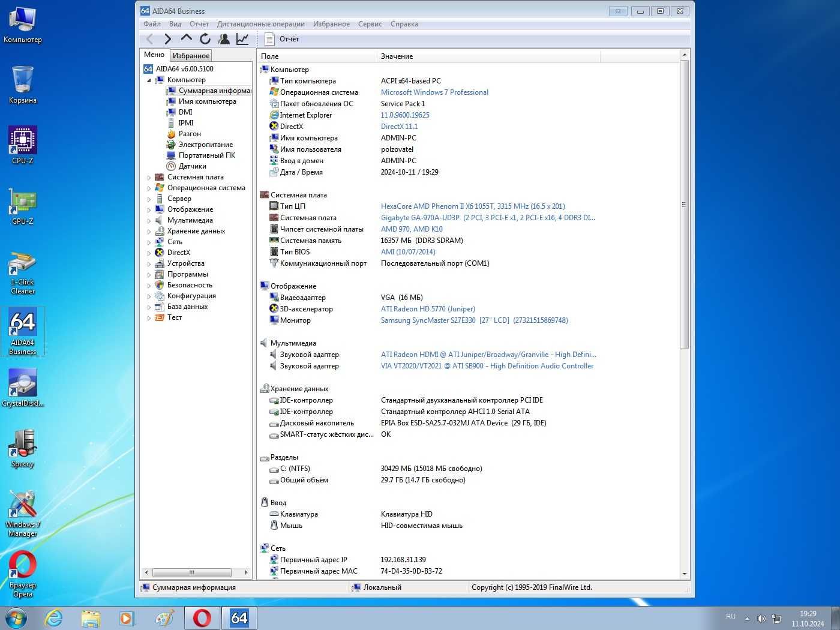The width and height of the screenshot is (840, 630).
Task: Open the Корзина recycle bin icon
Action: [x=23, y=85]
